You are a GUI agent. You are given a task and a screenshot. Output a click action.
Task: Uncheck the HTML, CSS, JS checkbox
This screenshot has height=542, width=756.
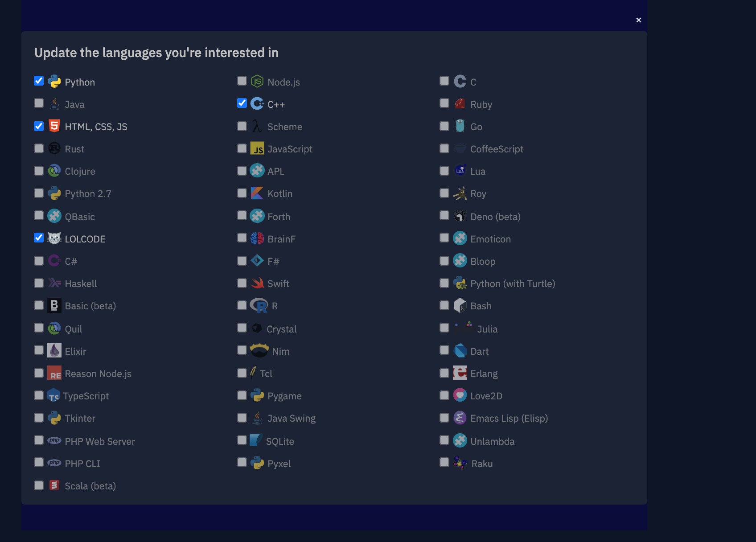(x=39, y=126)
